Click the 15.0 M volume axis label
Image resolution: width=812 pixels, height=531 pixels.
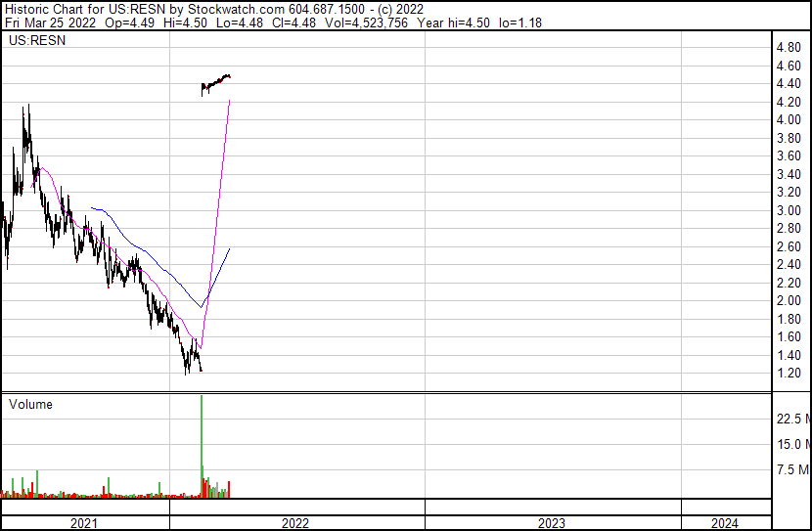tap(792, 444)
